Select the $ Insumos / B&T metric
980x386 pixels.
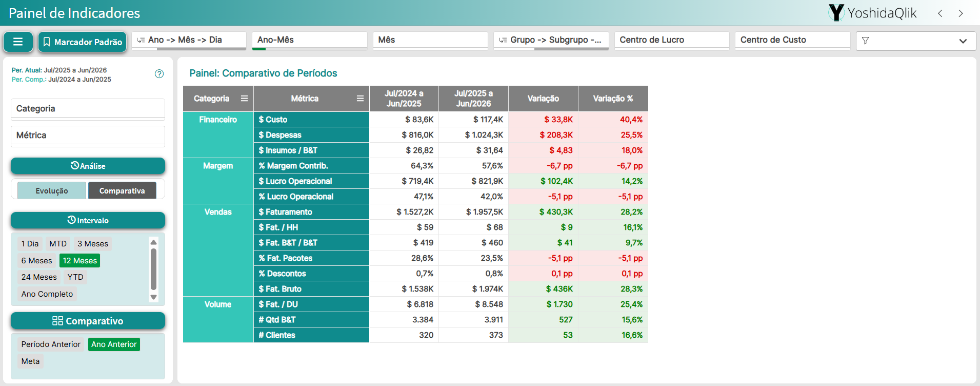pyautogui.click(x=311, y=150)
